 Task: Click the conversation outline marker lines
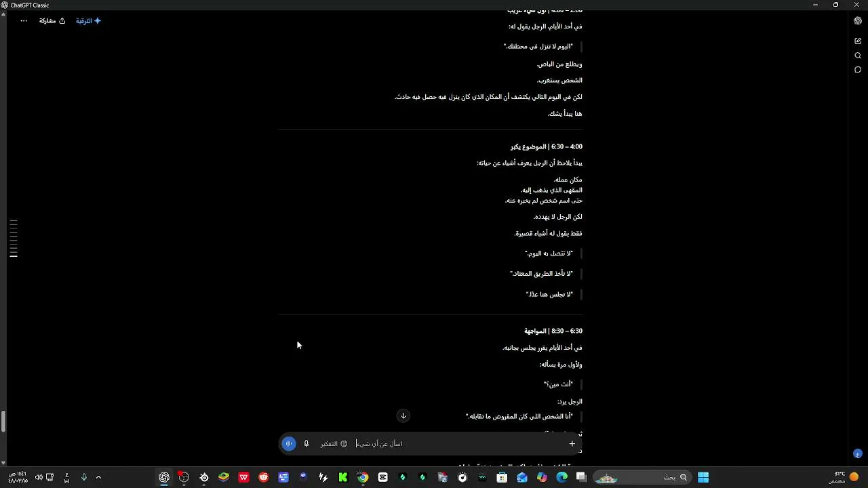(x=14, y=239)
